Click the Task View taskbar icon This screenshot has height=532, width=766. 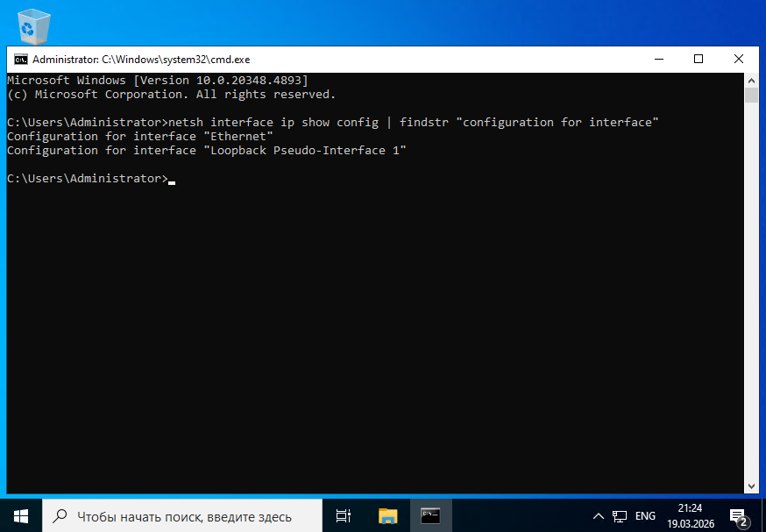[344, 515]
